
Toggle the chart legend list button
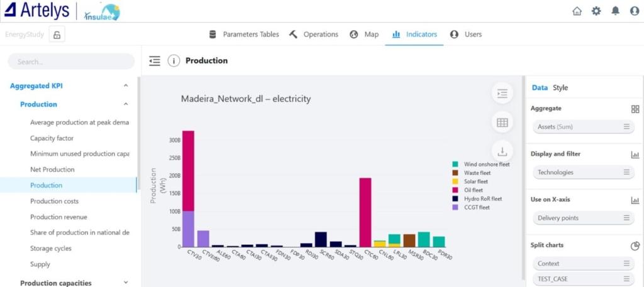[x=502, y=94]
